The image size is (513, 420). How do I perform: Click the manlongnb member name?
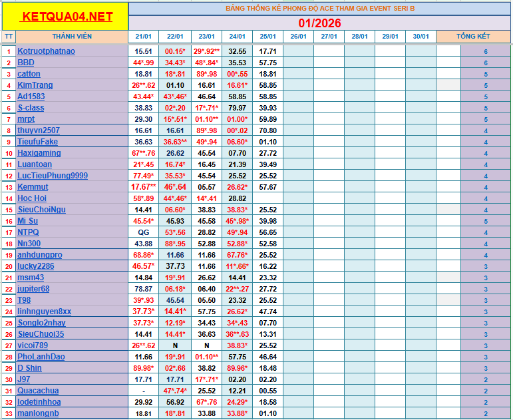[x=38, y=413]
